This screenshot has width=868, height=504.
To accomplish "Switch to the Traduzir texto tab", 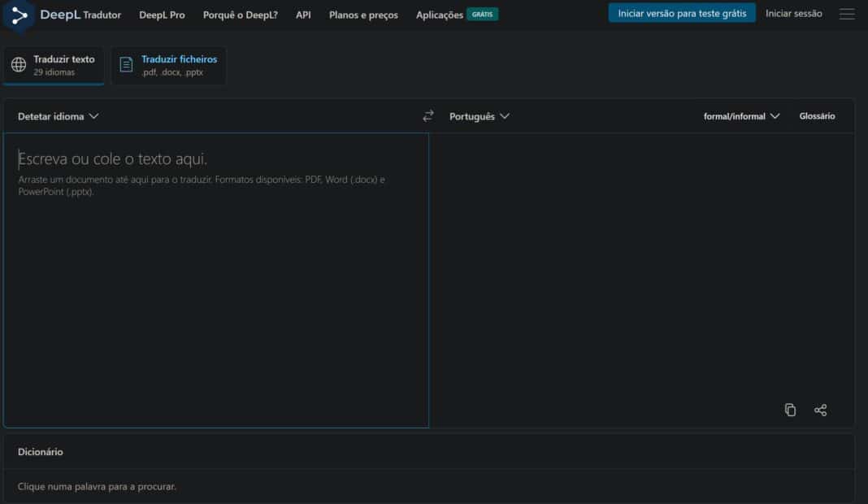I will click(54, 65).
